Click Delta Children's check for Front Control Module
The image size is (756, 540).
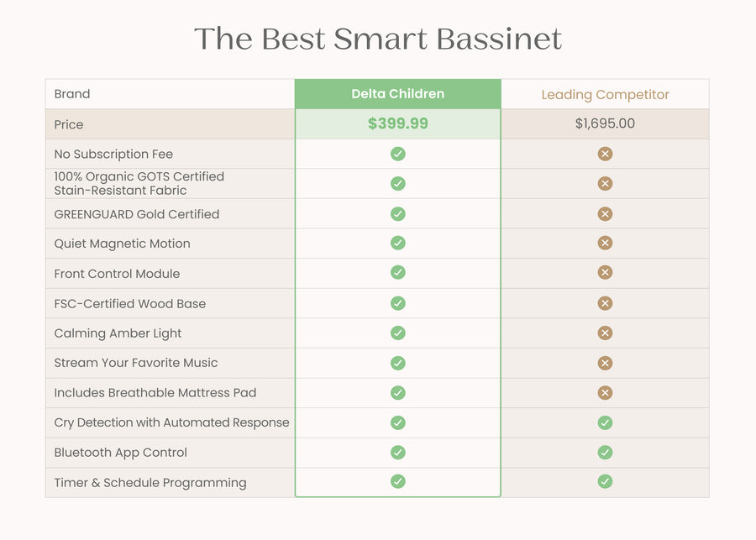[398, 272]
